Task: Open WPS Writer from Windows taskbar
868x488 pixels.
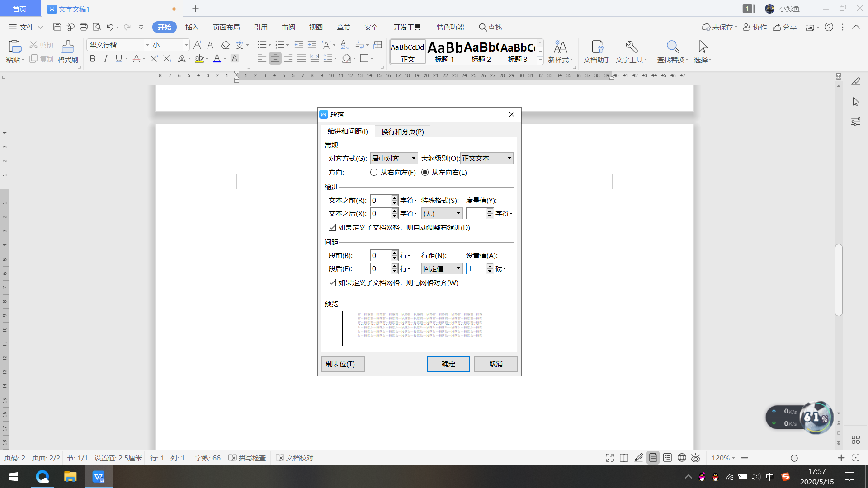Action: click(99, 477)
